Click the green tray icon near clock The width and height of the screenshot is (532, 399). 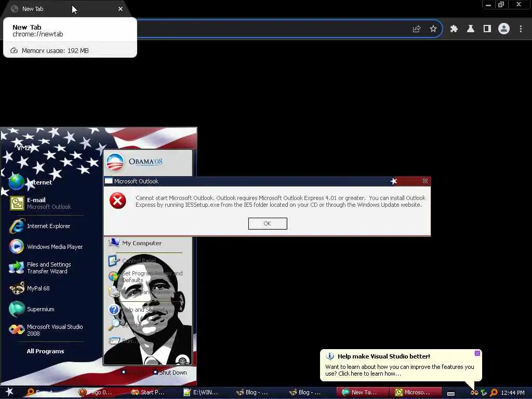tap(484, 393)
